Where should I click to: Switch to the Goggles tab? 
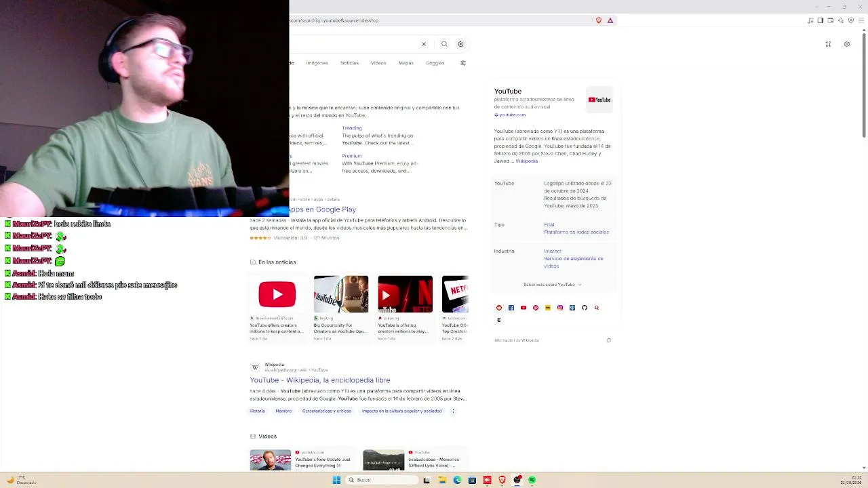tap(435, 63)
